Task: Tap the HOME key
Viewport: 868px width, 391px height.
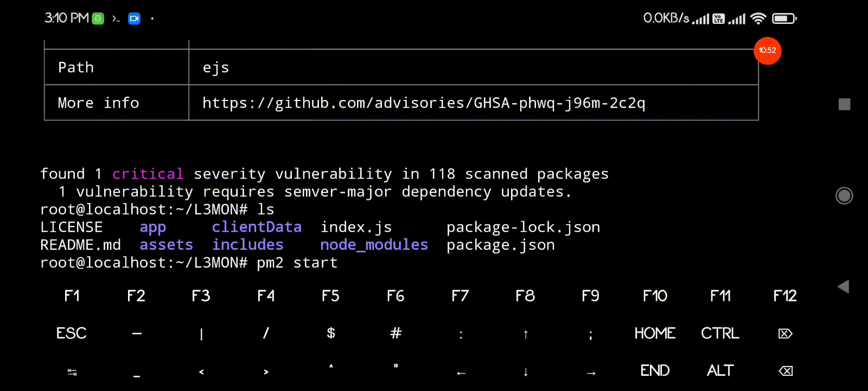Action: tap(655, 333)
